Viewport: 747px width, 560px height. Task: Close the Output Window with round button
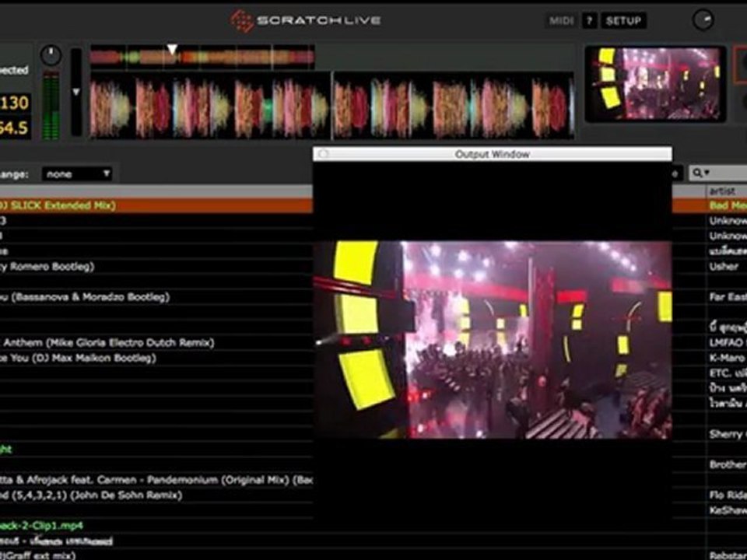coord(323,154)
